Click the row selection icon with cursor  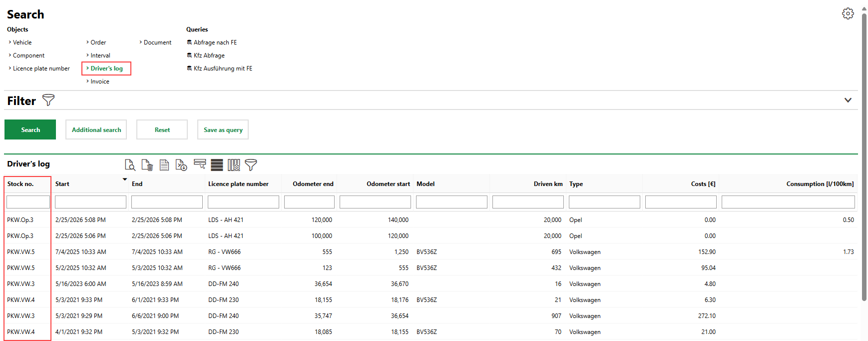pos(200,164)
